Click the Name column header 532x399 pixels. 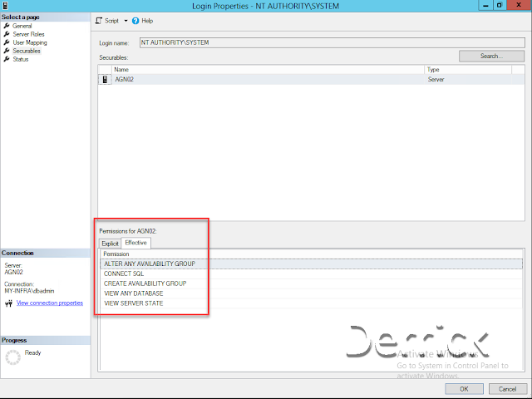point(268,70)
